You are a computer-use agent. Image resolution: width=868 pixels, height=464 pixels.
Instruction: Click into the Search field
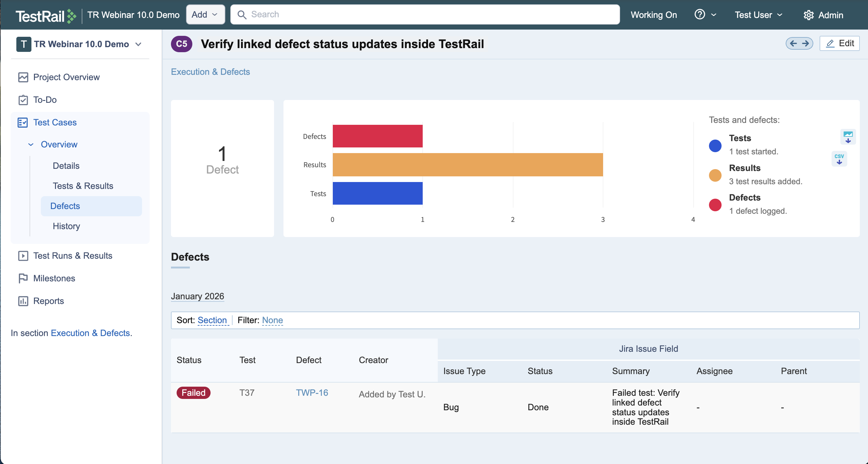[425, 14]
